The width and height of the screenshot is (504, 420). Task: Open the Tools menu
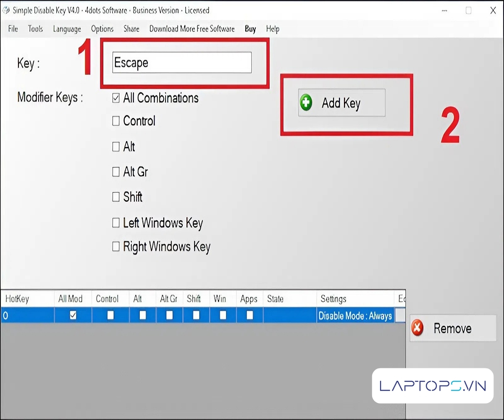pyautogui.click(x=36, y=29)
